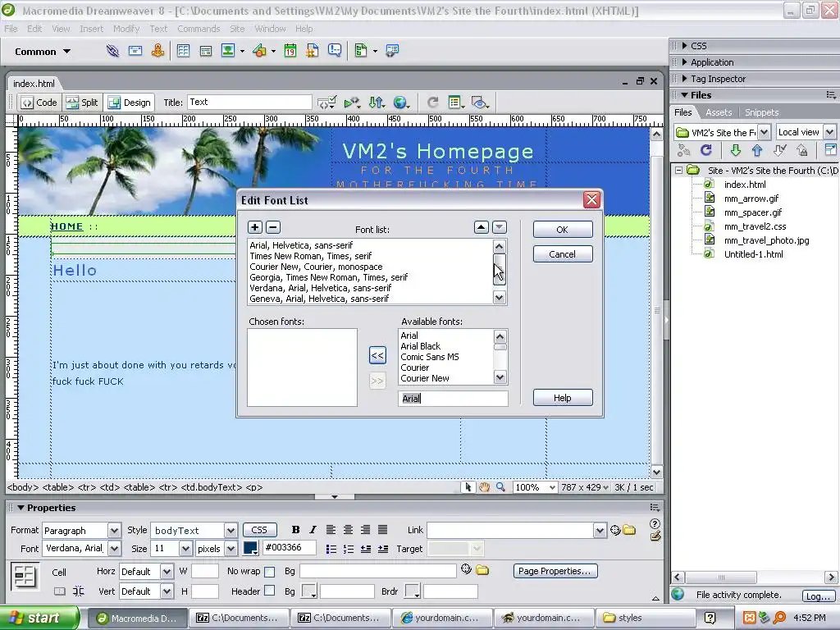Toggle Align Left in Properties
The width and height of the screenshot is (840, 630).
coord(331,530)
